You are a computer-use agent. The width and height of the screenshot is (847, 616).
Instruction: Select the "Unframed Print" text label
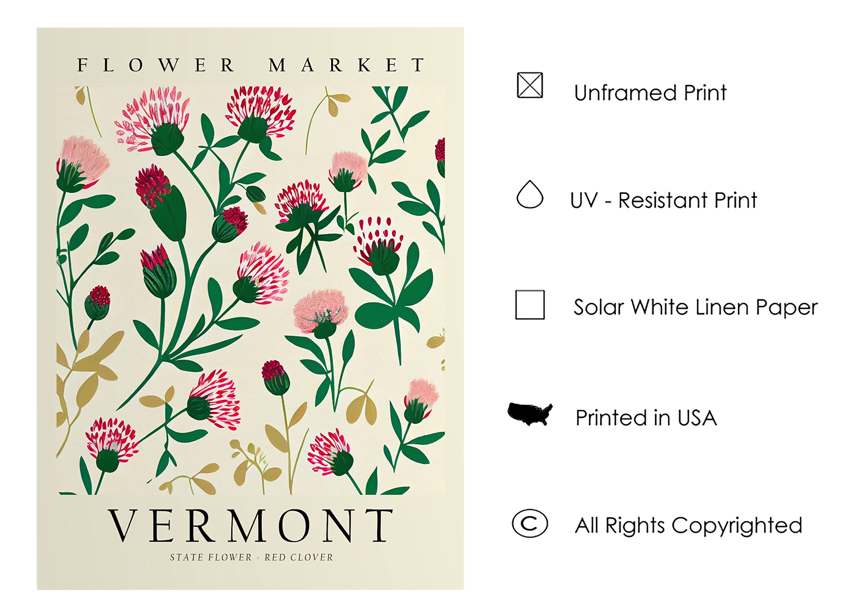(x=650, y=93)
